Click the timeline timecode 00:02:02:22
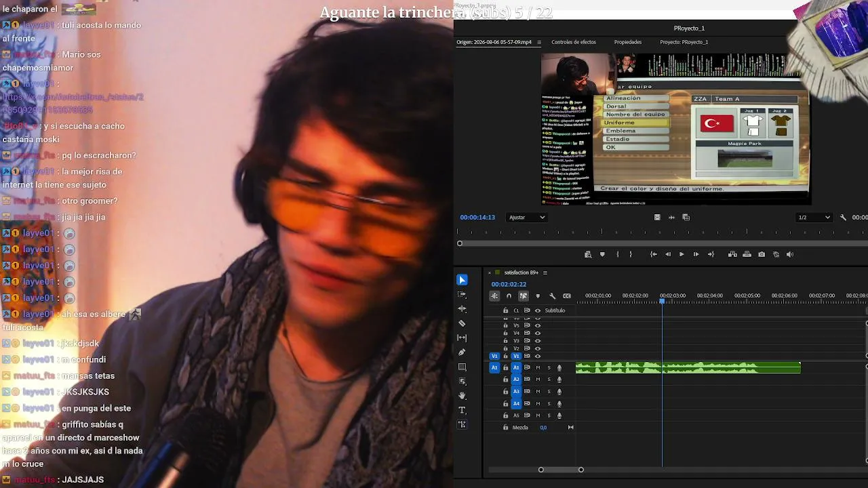 [509, 285]
